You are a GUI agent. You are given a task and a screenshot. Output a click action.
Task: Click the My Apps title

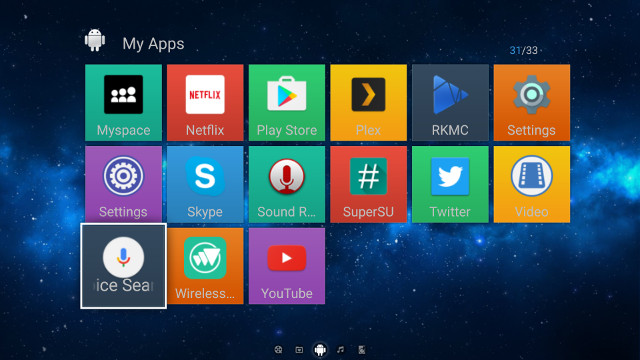coord(153,44)
